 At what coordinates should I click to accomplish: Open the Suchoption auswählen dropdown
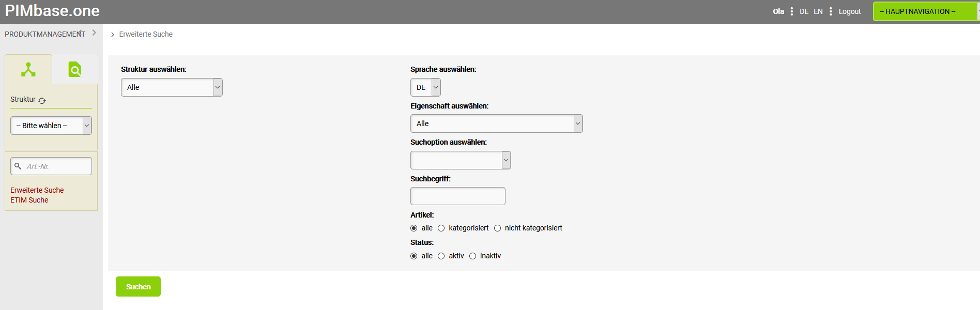460,160
